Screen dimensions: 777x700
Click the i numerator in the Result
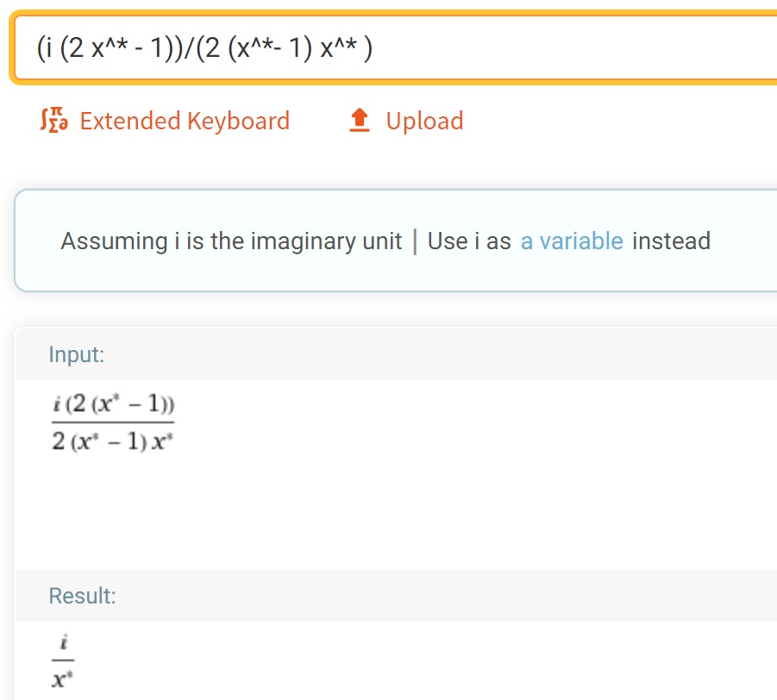[64, 642]
